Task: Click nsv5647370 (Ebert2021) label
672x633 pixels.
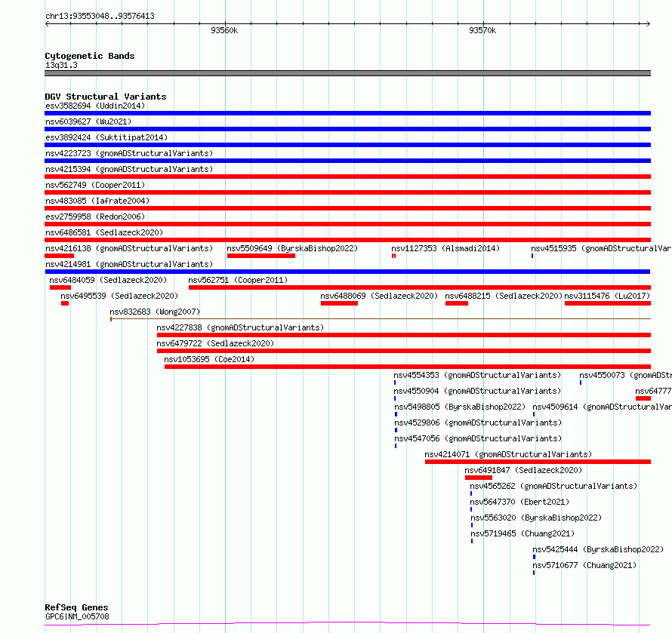Action: (519, 502)
